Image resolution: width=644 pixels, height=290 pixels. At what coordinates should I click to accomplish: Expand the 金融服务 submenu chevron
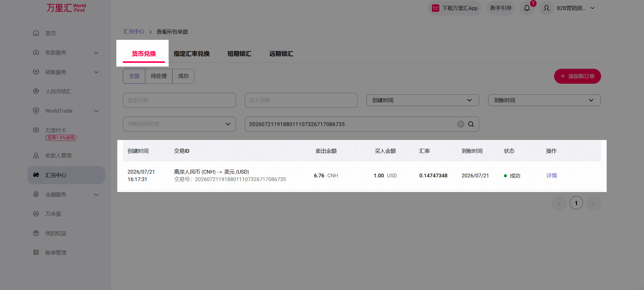coord(96,195)
